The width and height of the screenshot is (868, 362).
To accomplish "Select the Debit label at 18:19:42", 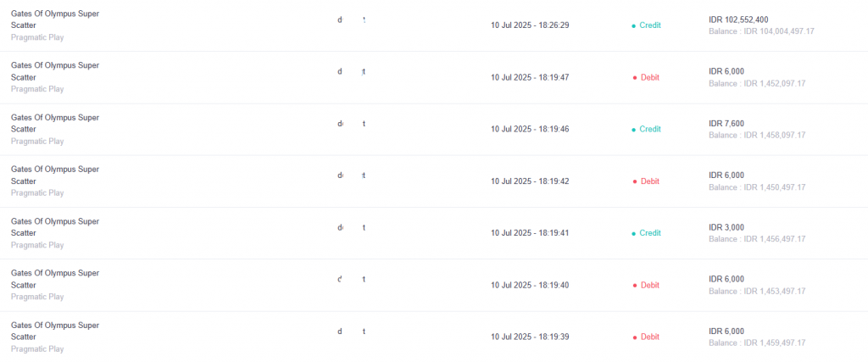I will [x=650, y=181].
